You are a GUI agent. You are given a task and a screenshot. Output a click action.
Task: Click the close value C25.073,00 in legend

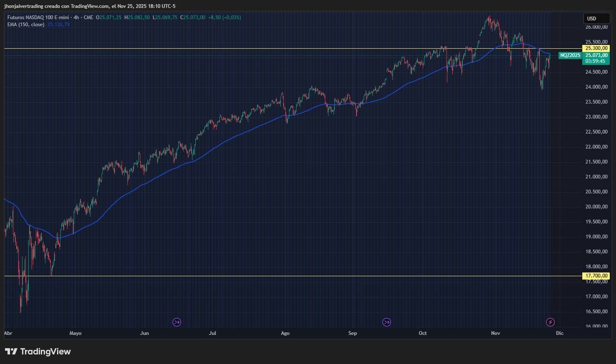(193, 17)
